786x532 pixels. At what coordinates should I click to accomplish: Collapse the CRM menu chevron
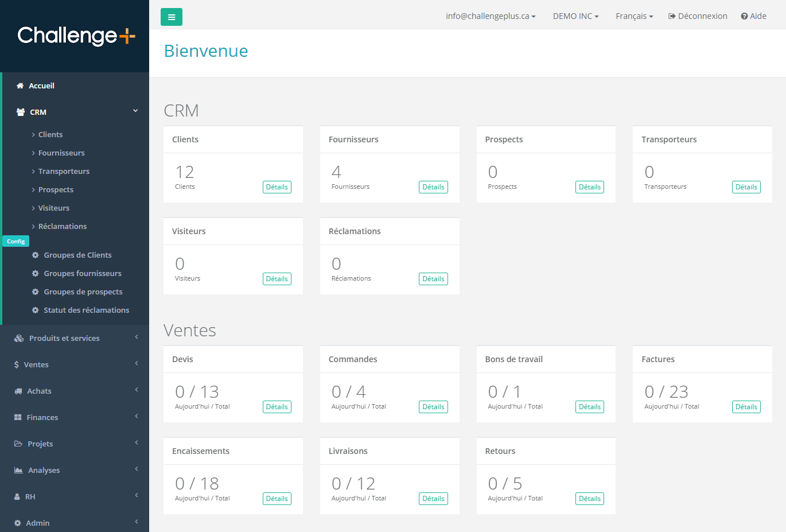point(135,110)
